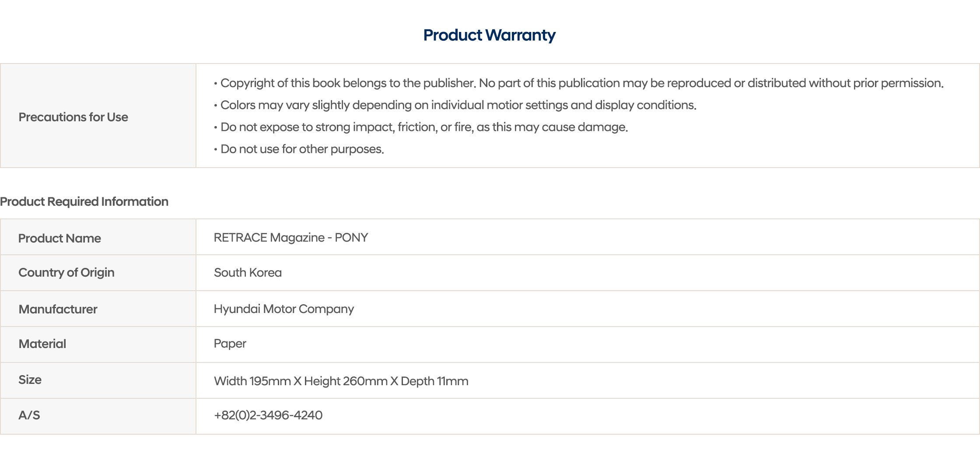Click the Material row label

[x=42, y=344]
